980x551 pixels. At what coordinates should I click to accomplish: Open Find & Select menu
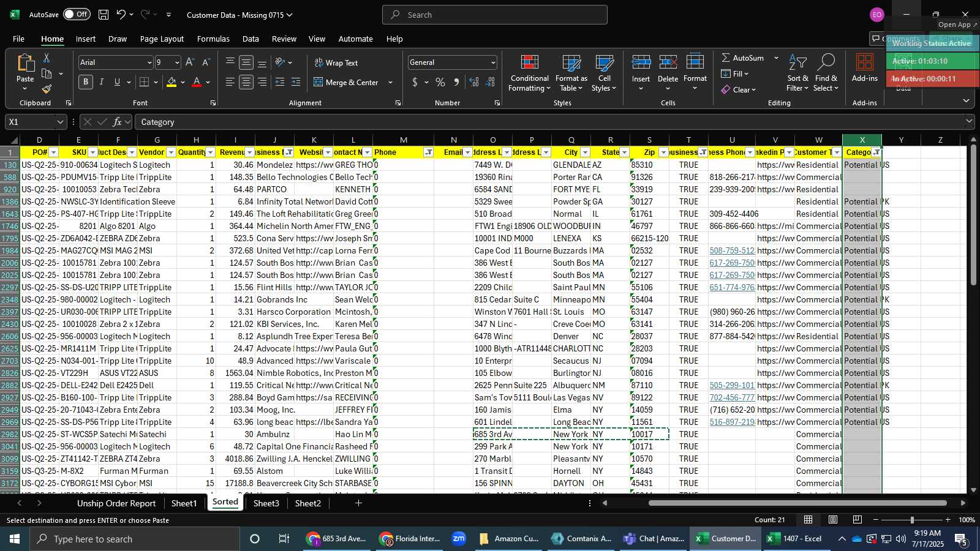click(826, 73)
